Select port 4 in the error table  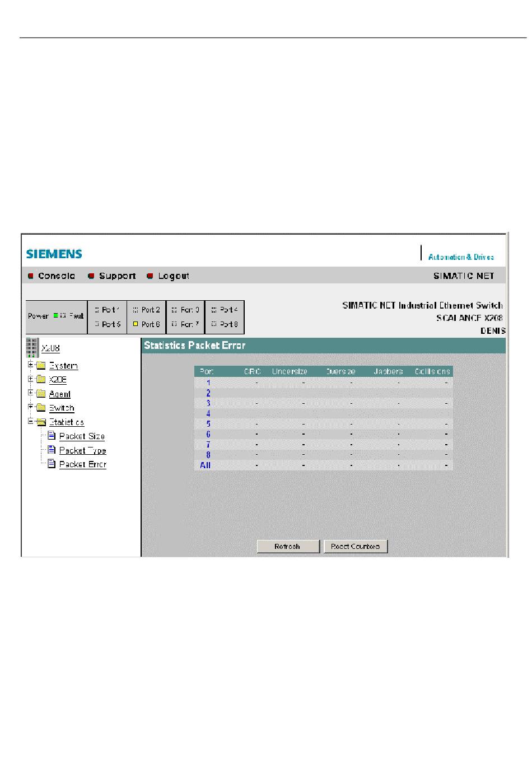click(x=208, y=414)
